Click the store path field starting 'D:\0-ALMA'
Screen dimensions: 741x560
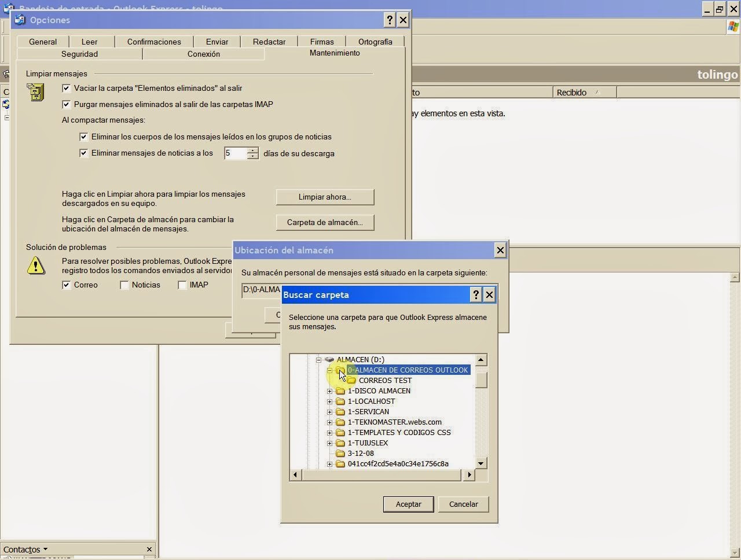pos(262,289)
